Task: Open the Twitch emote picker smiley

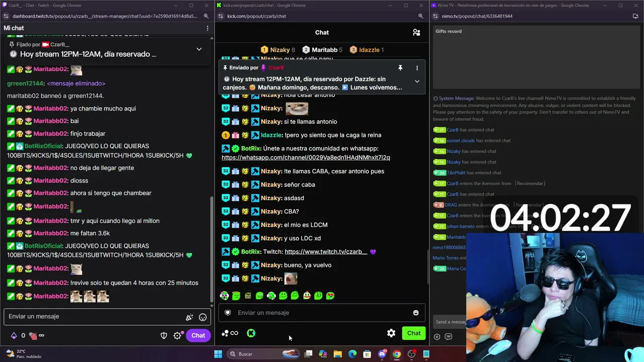Action: tap(203, 317)
